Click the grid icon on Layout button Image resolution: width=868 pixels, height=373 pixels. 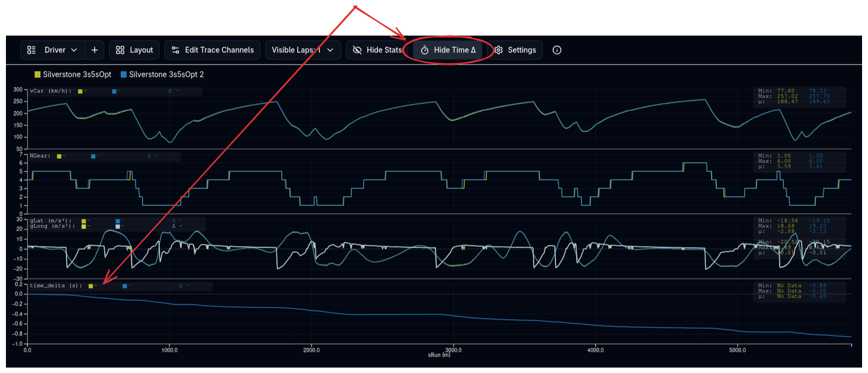click(120, 50)
